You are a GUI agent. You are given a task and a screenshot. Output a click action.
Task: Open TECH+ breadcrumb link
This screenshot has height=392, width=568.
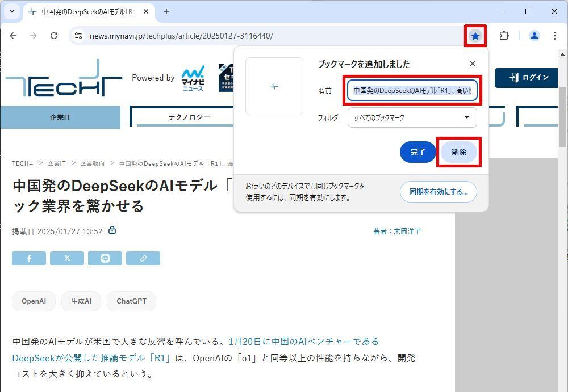23,163
